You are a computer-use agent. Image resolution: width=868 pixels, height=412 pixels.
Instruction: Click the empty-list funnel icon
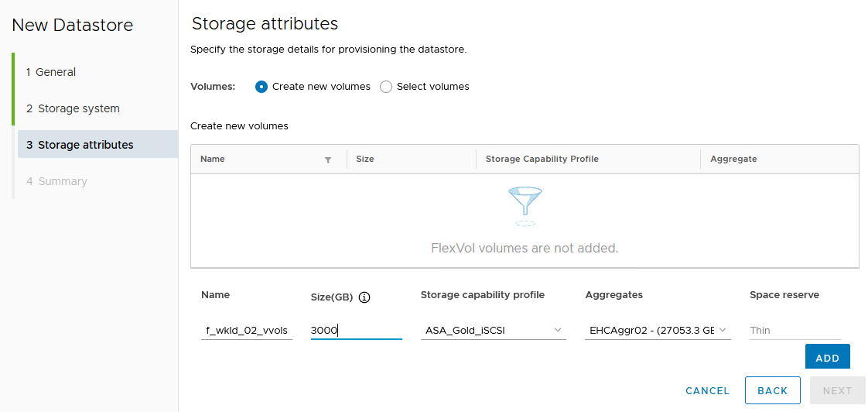[525, 206]
